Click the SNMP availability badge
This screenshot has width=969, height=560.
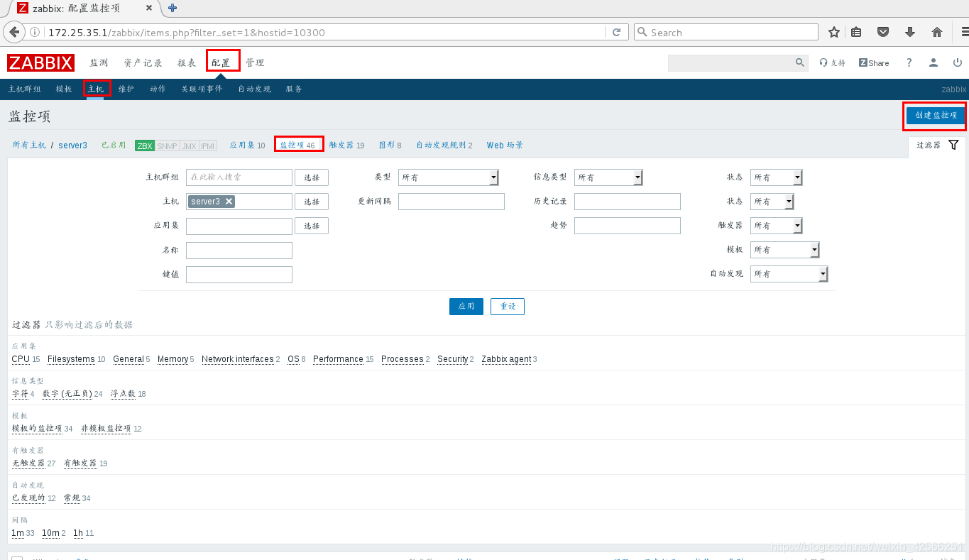click(167, 146)
